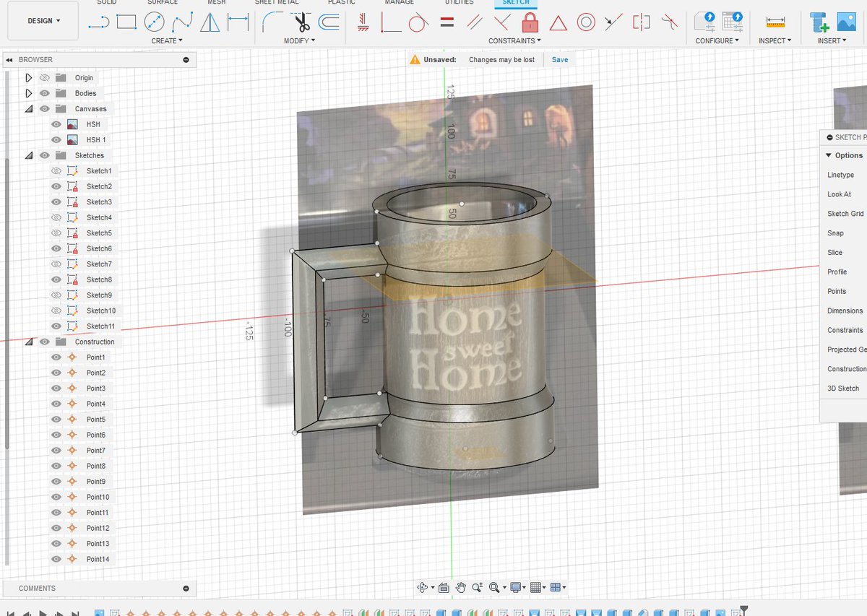Open the INSPECT dropdown menu
This screenshot has height=616, width=867.
[775, 41]
